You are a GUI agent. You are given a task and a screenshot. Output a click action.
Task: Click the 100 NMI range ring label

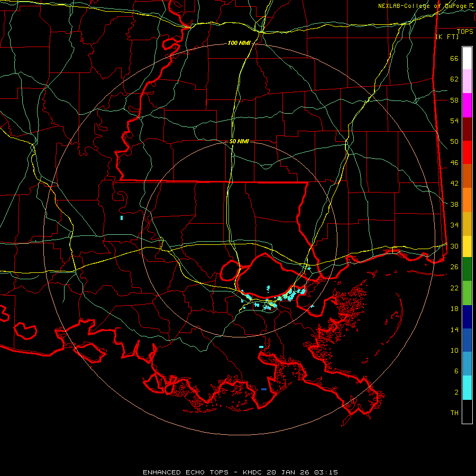click(239, 43)
